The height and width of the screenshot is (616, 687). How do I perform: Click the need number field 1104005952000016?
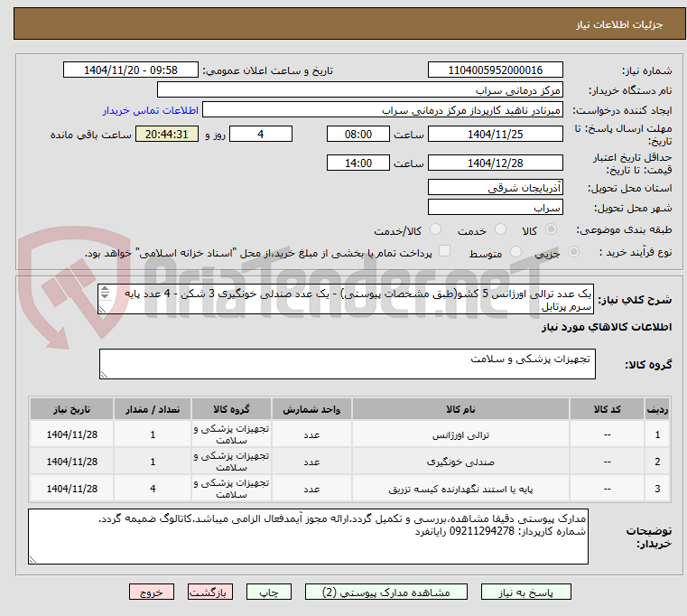click(495, 70)
